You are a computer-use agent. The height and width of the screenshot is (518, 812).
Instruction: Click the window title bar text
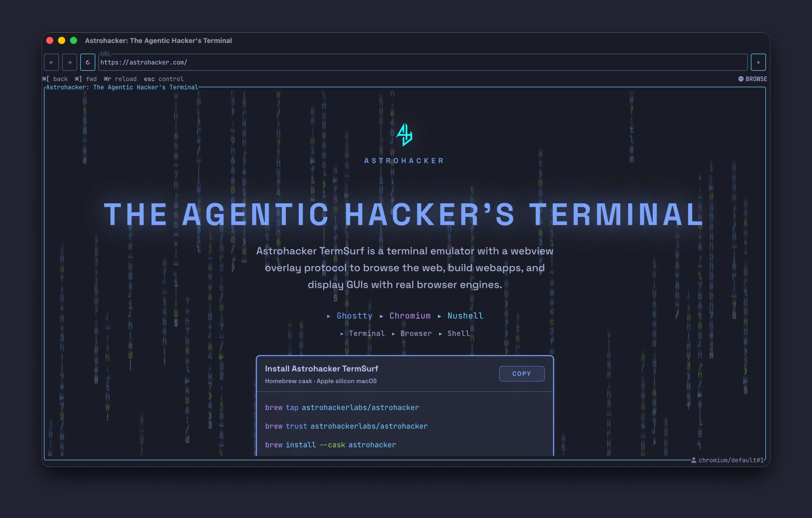pyautogui.click(x=158, y=41)
